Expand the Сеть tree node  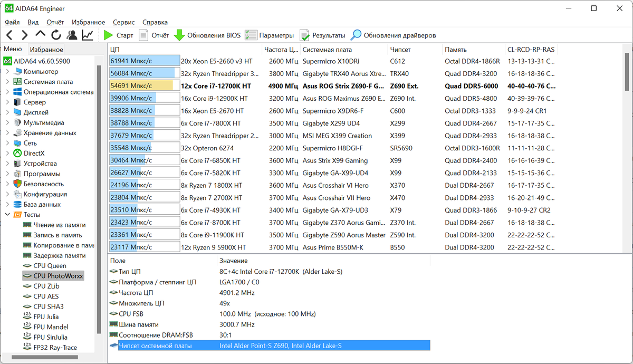click(7, 143)
